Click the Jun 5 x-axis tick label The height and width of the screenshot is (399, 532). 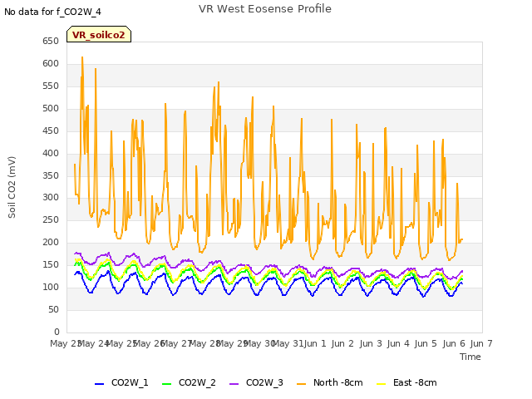(426, 343)
